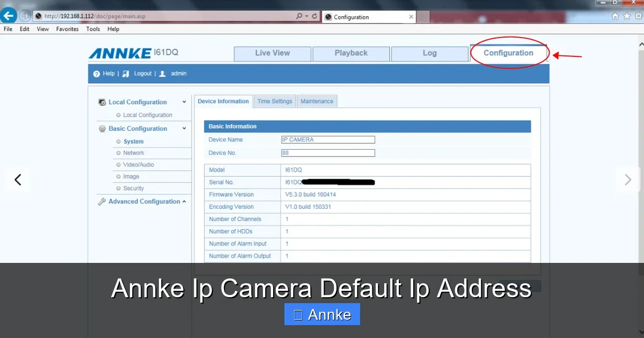644x338 pixels.
Task: Select Network in the sidebar
Action: pyautogui.click(x=134, y=153)
